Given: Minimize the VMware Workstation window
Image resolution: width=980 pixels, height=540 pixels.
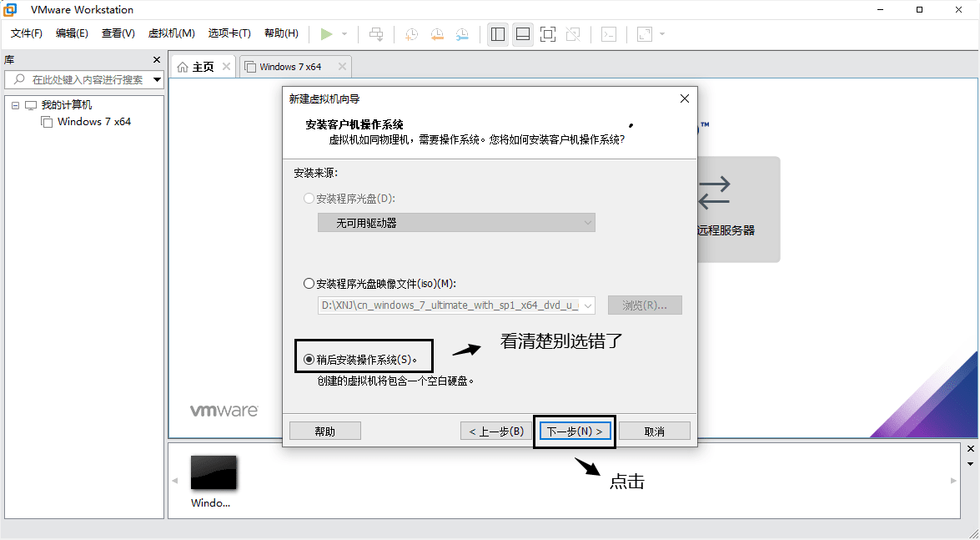Looking at the screenshot, I should [x=881, y=10].
